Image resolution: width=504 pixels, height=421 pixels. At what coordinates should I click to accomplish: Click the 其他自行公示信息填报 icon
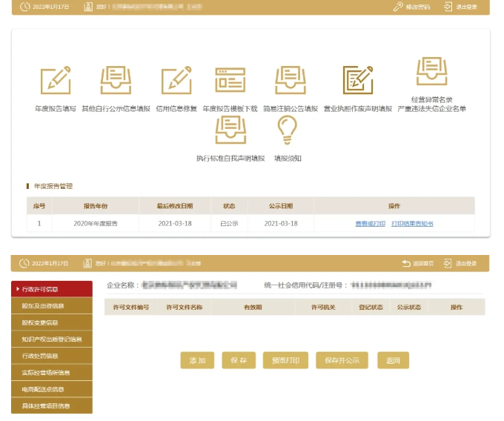point(116,81)
